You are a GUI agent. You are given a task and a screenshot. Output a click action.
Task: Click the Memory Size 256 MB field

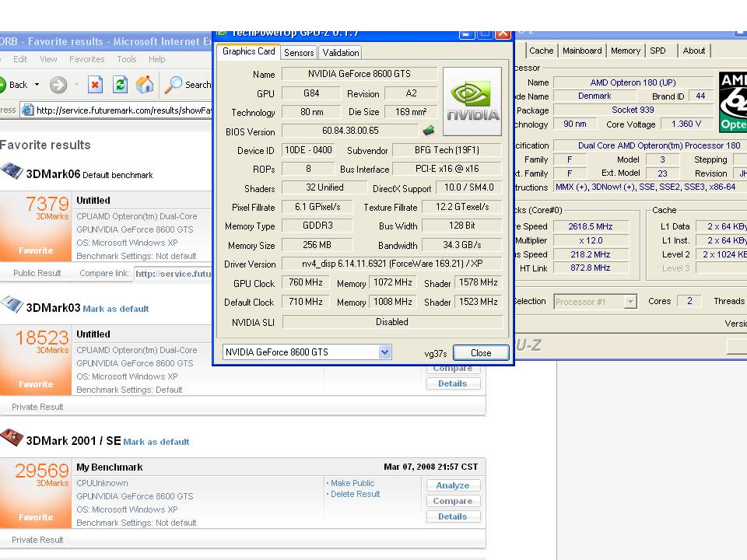(x=317, y=245)
